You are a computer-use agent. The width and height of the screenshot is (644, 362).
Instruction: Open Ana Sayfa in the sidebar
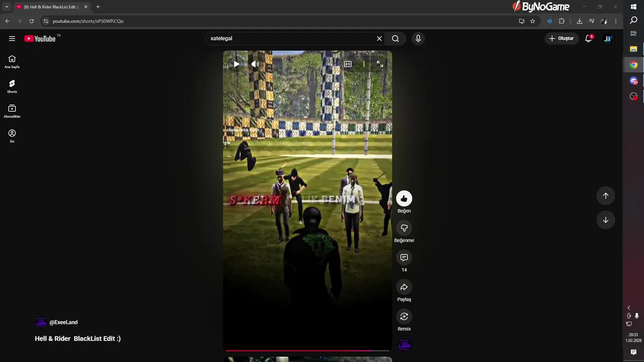pyautogui.click(x=12, y=62)
